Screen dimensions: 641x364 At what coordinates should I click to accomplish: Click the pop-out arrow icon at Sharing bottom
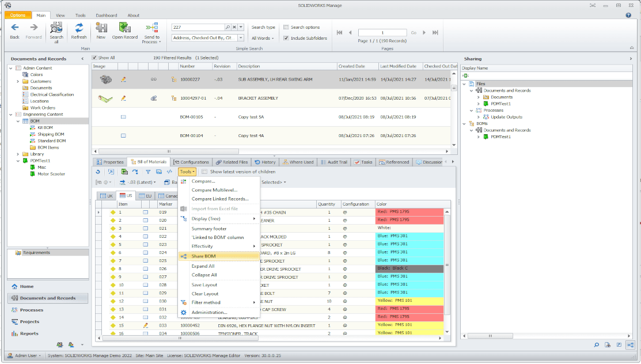coord(619,345)
